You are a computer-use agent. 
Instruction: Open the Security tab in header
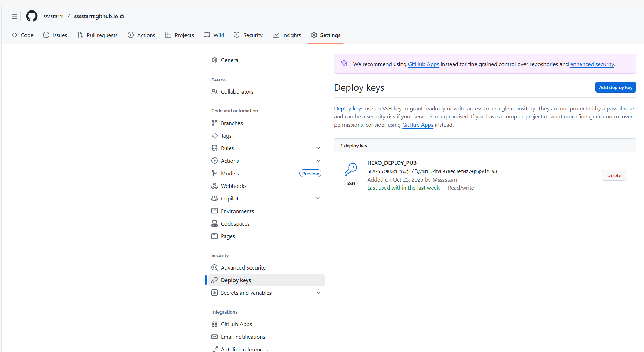click(248, 35)
